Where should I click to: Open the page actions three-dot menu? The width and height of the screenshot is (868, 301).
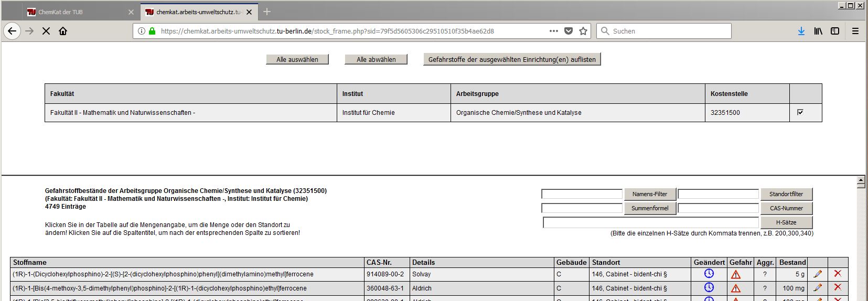(553, 31)
